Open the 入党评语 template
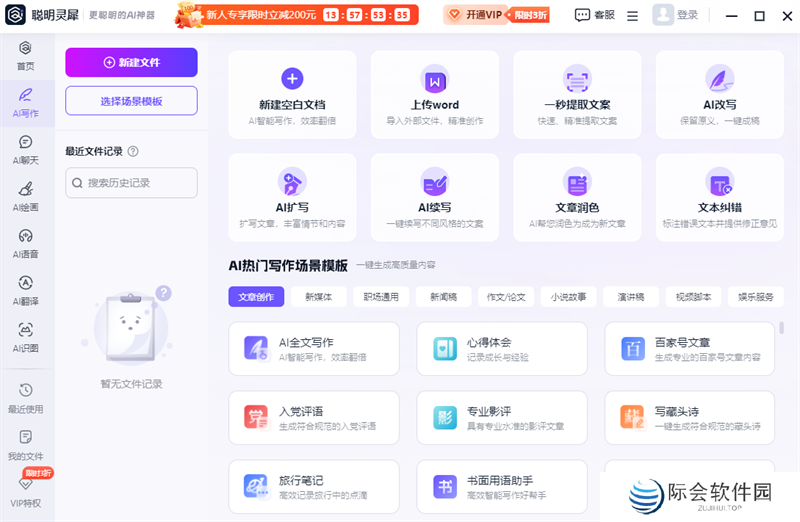This screenshot has height=522, width=800. coord(314,417)
